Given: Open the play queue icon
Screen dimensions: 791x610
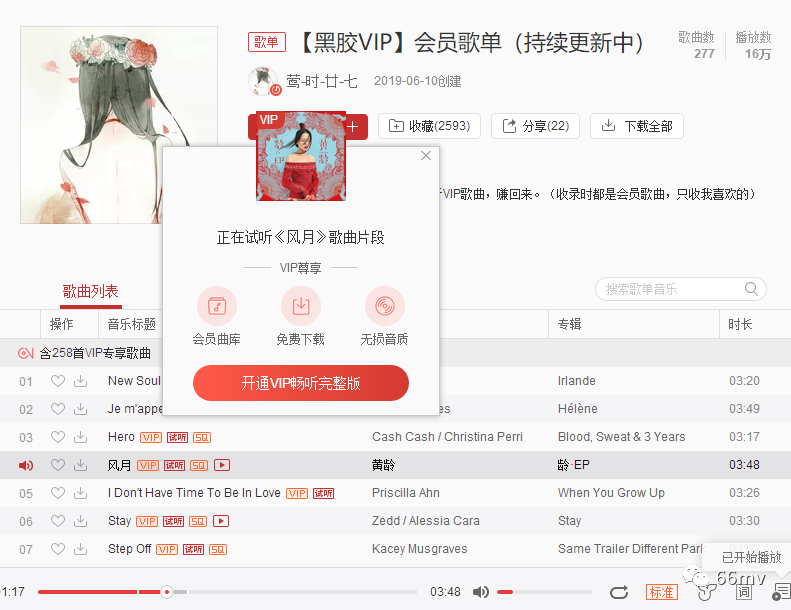Looking at the screenshot, I should coord(781,592).
